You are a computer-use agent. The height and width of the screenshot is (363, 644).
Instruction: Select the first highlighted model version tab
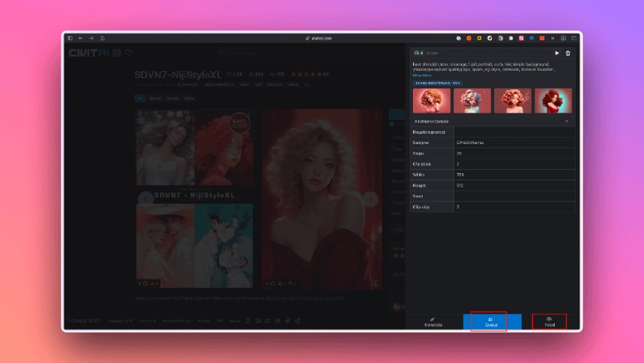click(x=140, y=98)
